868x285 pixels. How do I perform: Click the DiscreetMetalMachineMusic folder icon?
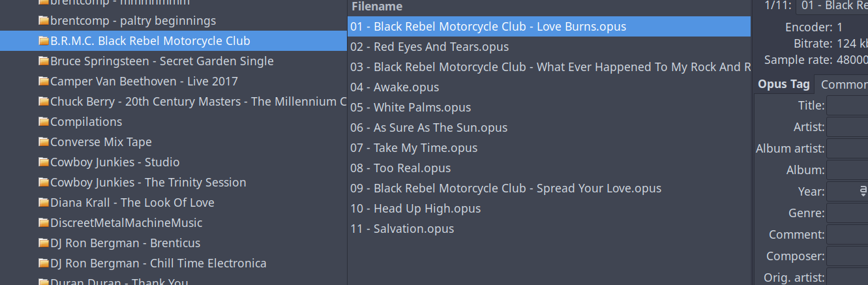click(44, 223)
